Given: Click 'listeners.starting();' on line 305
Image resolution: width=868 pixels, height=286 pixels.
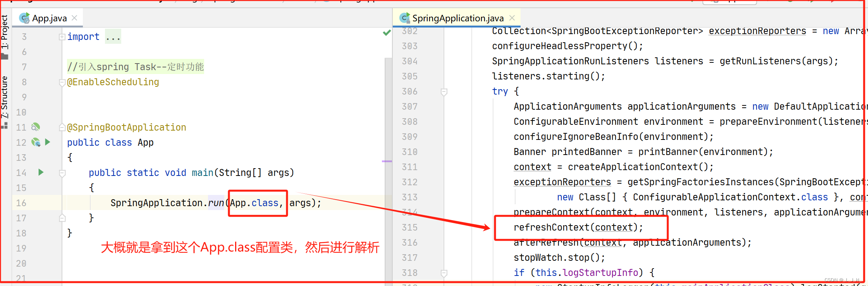Looking at the screenshot, I should (549, 76).
